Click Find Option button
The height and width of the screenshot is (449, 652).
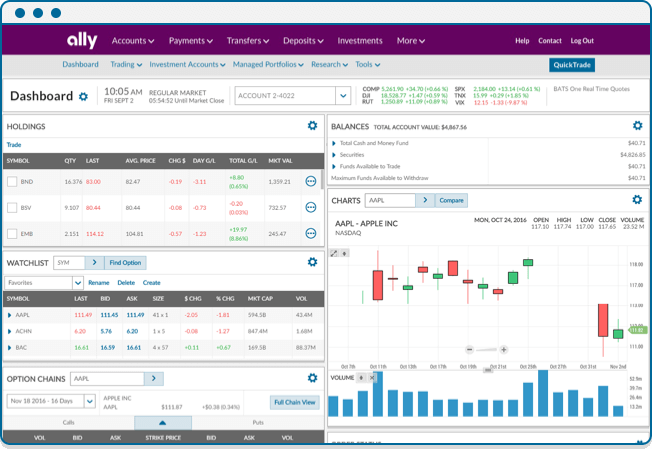point(125,263)
